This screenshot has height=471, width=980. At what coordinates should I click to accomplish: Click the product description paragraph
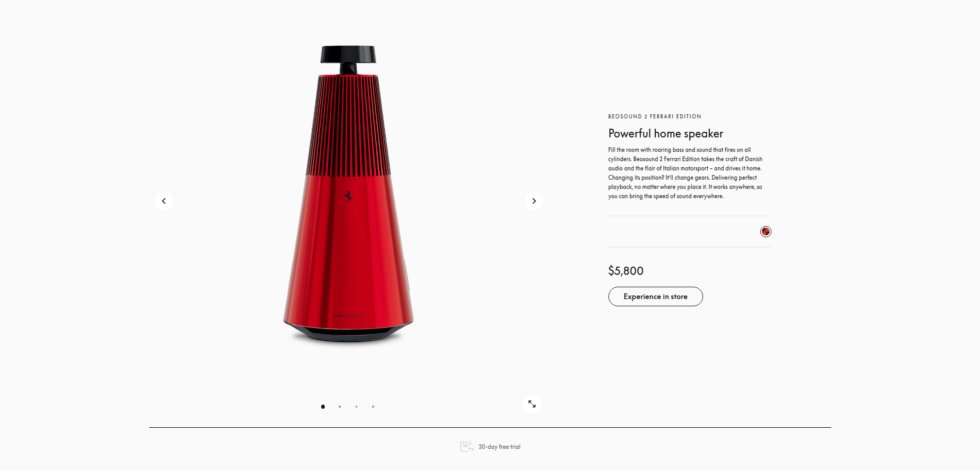685,173
